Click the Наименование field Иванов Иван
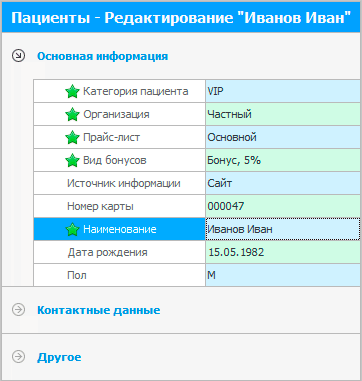The image size is (362, 381). click(x=283, y=229)
